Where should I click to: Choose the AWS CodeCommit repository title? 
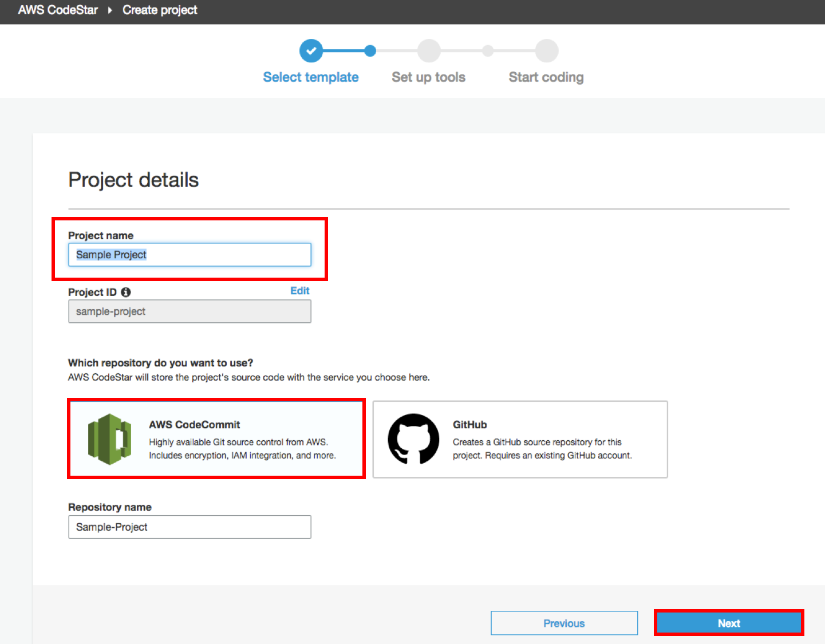coord(195,425)
